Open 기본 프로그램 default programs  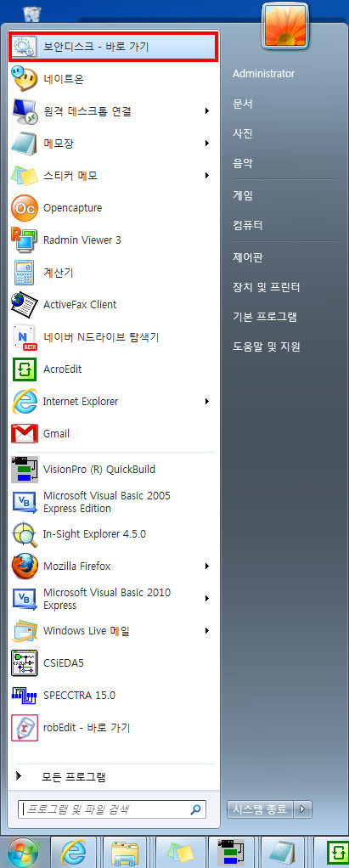coord(264,317)
